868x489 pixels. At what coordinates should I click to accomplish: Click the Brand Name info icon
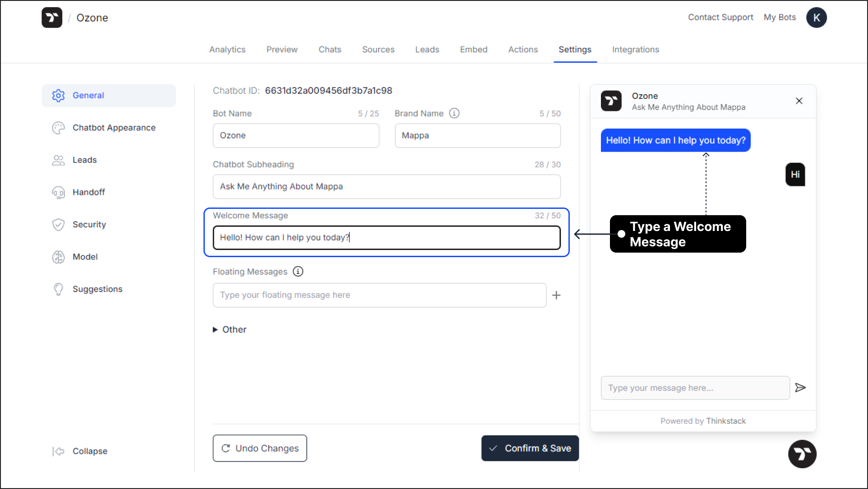pos(455,113)
